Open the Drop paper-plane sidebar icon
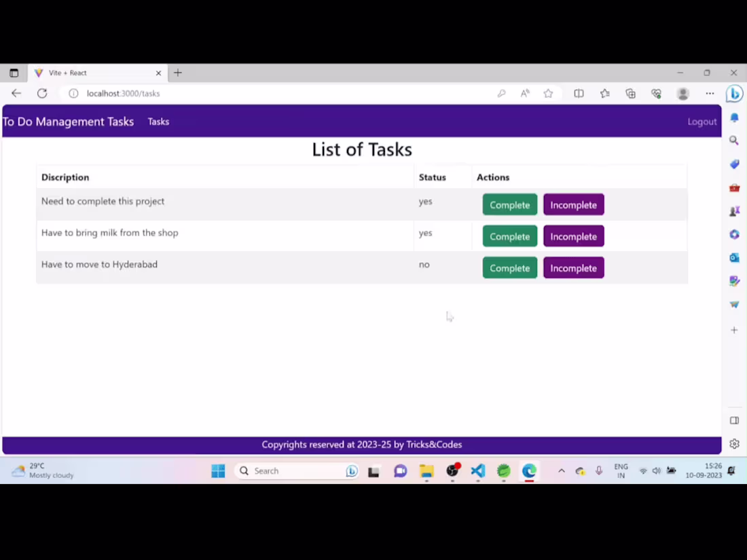The width and height of the screenshot is (747, 560). click(734, 303)
